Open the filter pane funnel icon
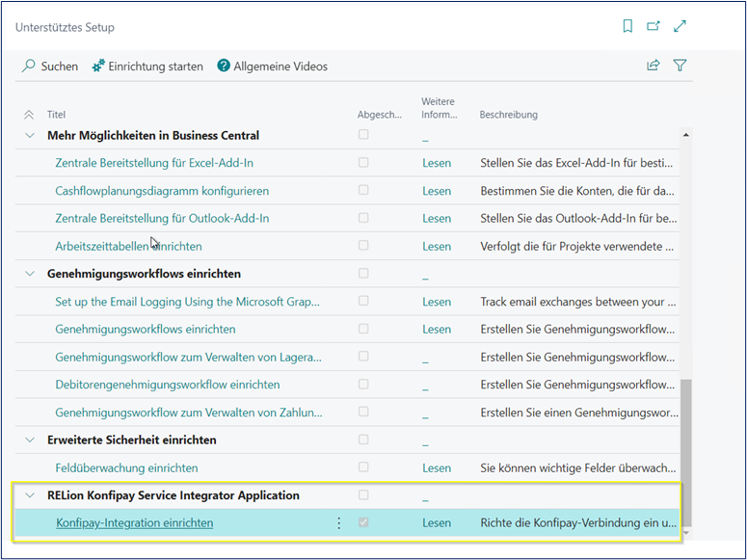Image resolution: width=747 pixels, height=560 pixels. 680,66
